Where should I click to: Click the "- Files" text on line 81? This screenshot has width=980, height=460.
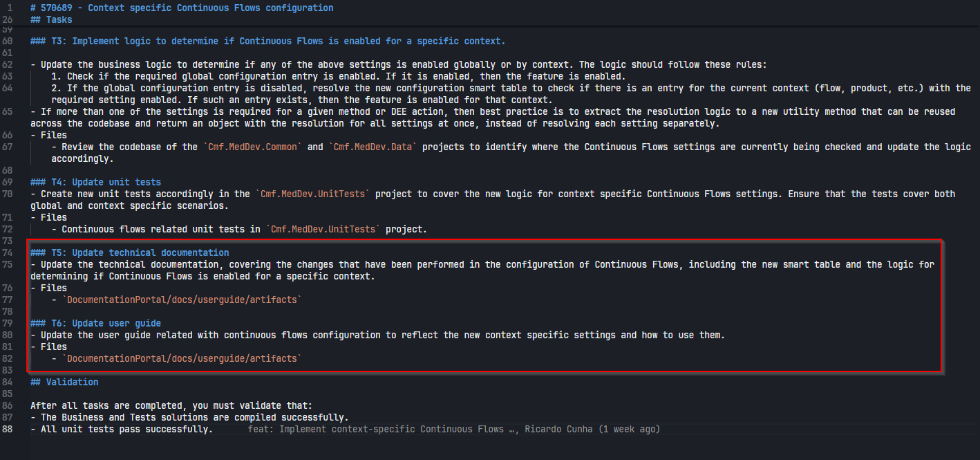coord(48,347)
